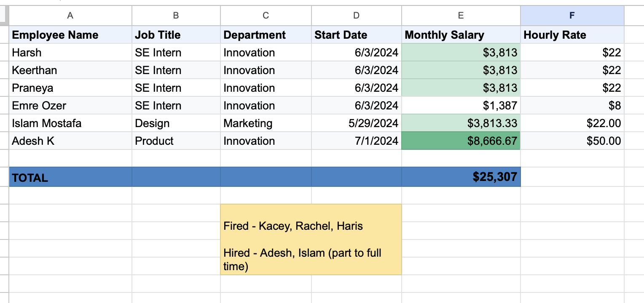The height and width of the screenshot is (303, 644).
Task: Click the column C header
Action: (x=266, y=16)
